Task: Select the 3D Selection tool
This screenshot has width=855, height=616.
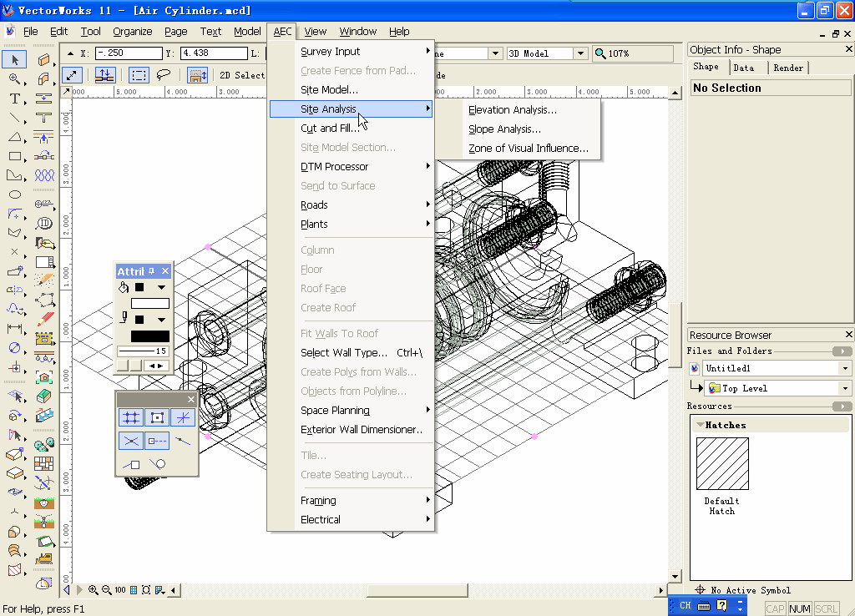Action: tap(15, 396)
